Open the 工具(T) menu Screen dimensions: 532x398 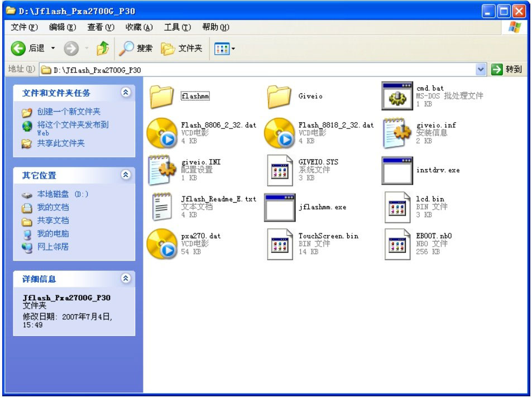[x=178, y=27]
